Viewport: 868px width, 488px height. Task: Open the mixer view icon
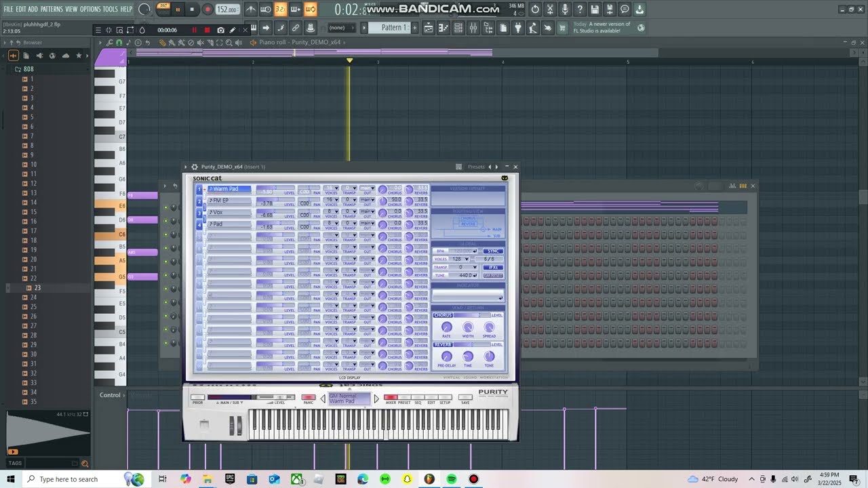[x=473, y=28]
